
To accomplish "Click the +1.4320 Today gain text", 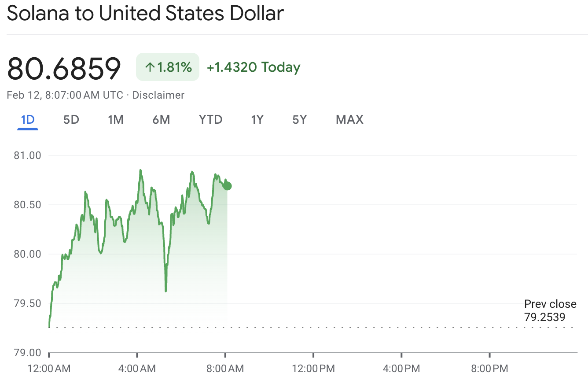I will (254, 67).
